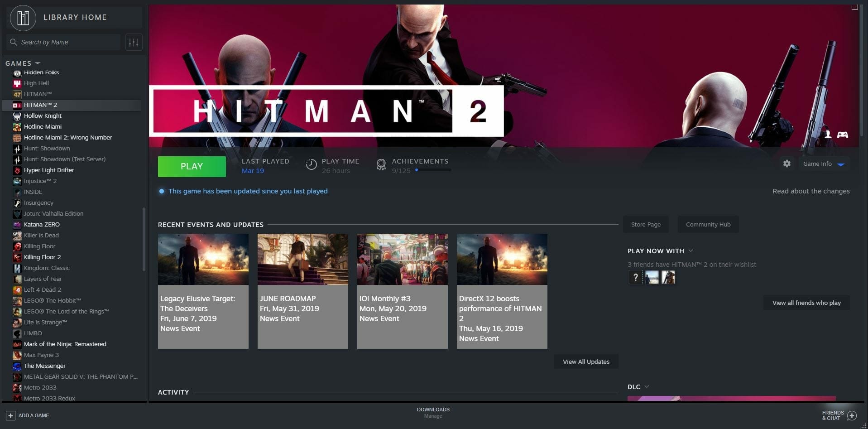Click the controller support icon on banner
Image resolution: width=868 pixels, height=429 pixels.
coord(842,135)
